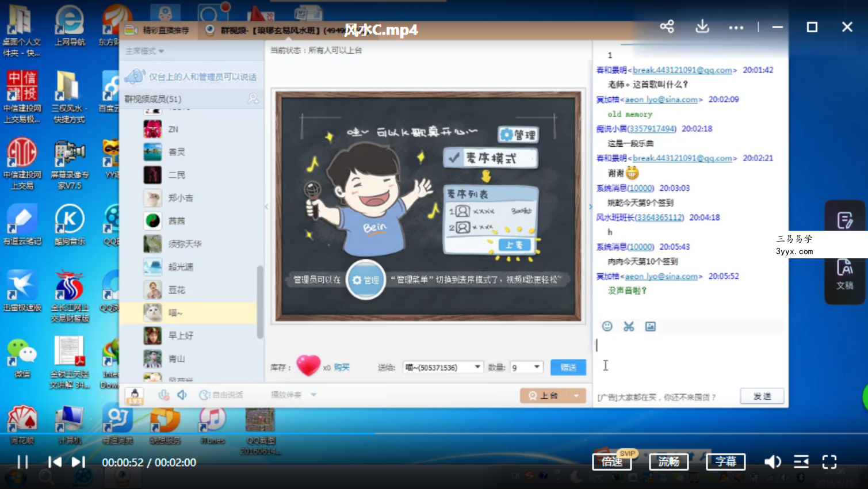
Task: Select member 青山 in the list
Action: (189, 358)
